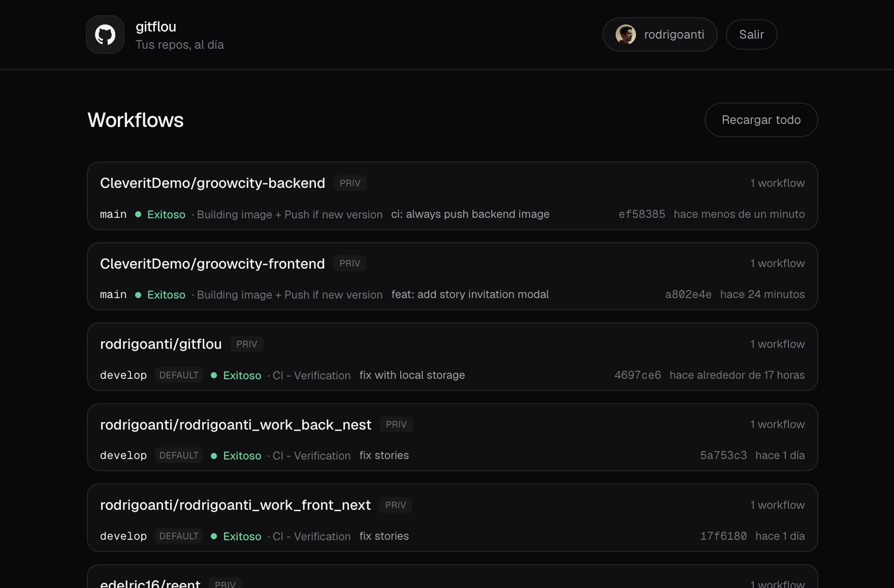This screenshot has width=894, height=588.
Task: Click main branch label in groowcity-backend
Action: coord(113,214)
